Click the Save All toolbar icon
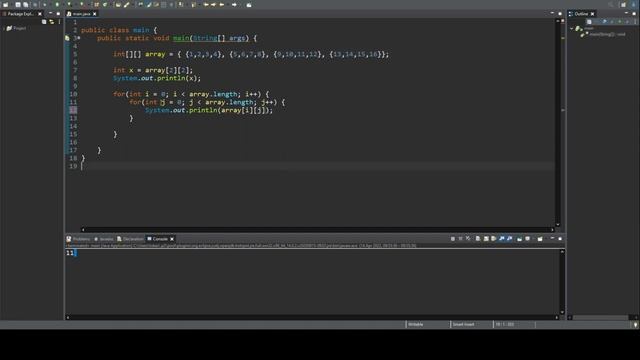 coord(25,5)
